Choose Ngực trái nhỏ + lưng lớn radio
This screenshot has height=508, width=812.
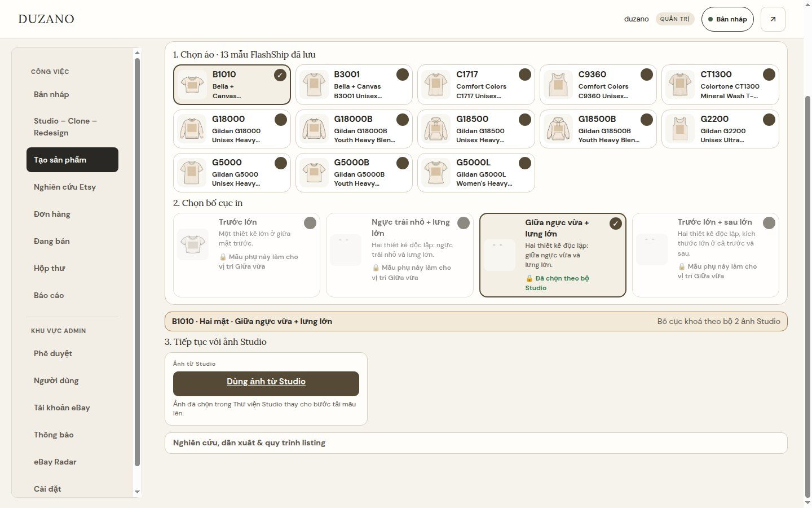pos(464,223)
